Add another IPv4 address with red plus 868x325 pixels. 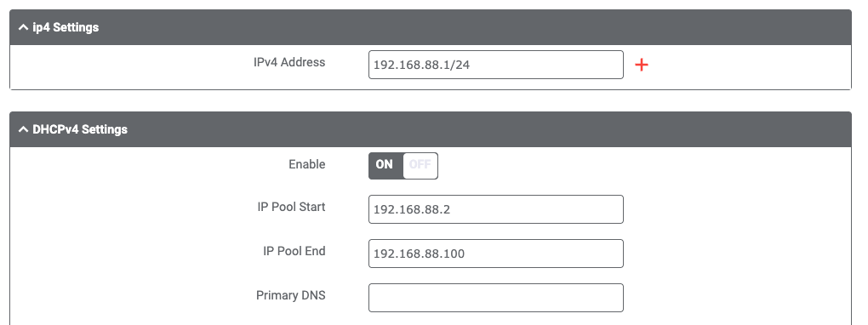tap(641, 65)
